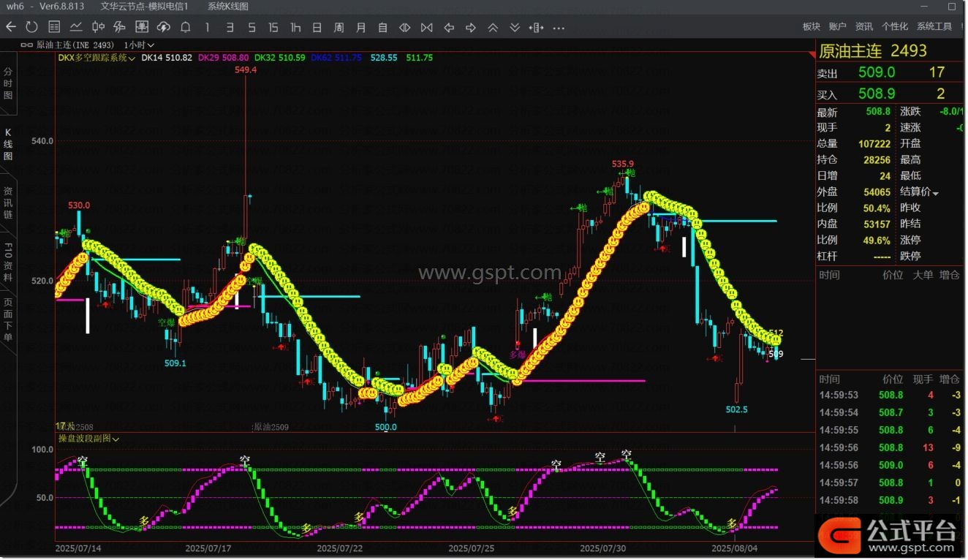Open the 1小时 period dropdown
Viewport: 968px width, 560px height.
pyautogui.click(x=140, y=45)
